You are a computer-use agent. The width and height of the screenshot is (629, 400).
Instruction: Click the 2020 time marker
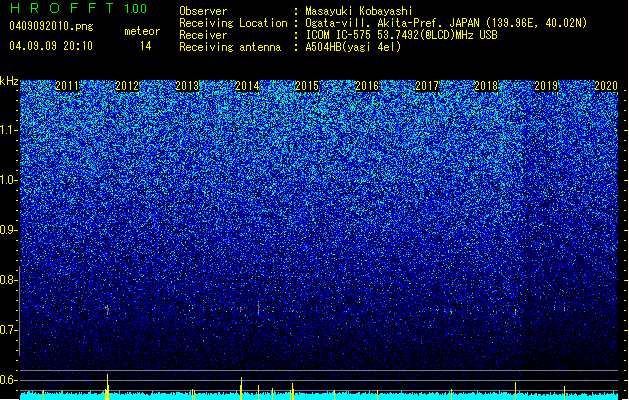[x=606, y=86]
